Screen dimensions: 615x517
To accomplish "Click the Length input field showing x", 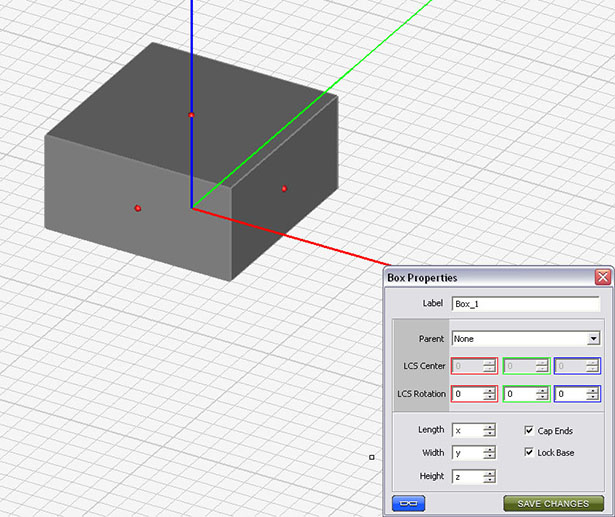I will coord(466,430).
